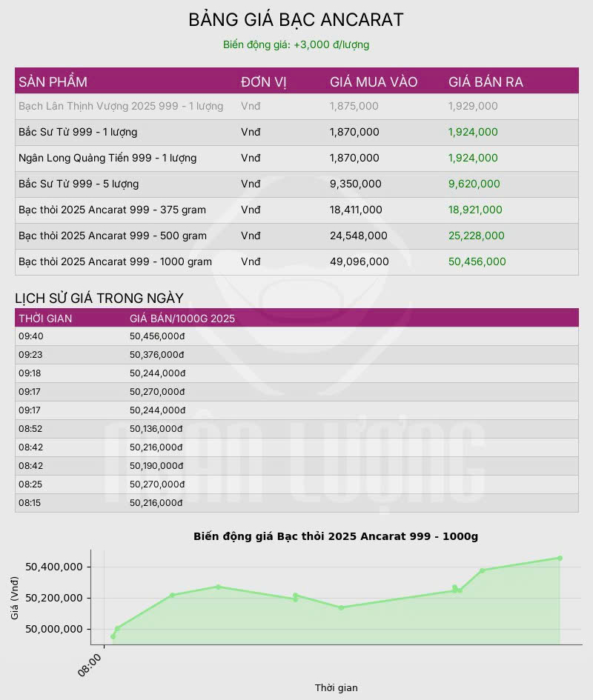Viewport: 593px width, 700px height.
Task: Select the GIÁ BÁN RA column header
Action: (486, 81)
